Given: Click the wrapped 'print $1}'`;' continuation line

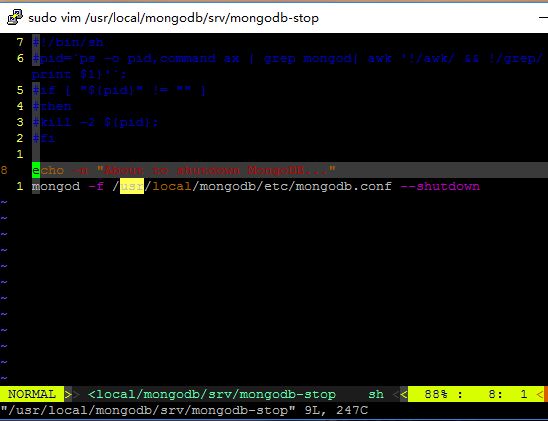Looking at the screenshot, I should coord(79,74).
